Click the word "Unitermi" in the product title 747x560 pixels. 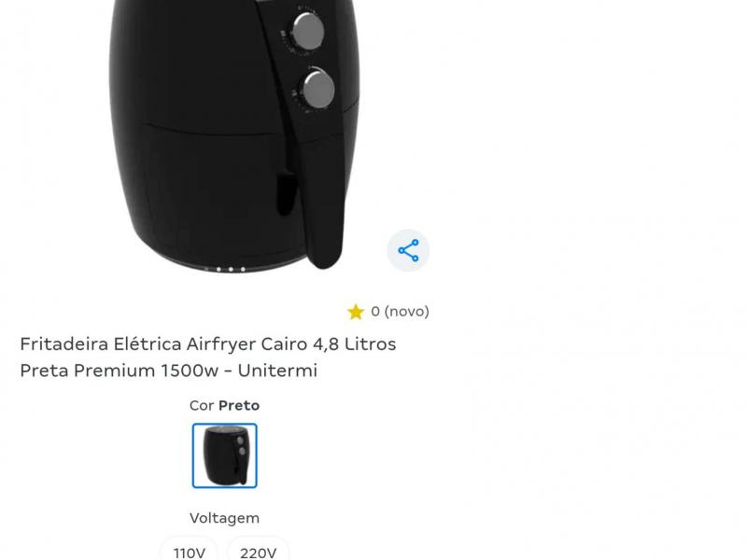coord(277,370)
